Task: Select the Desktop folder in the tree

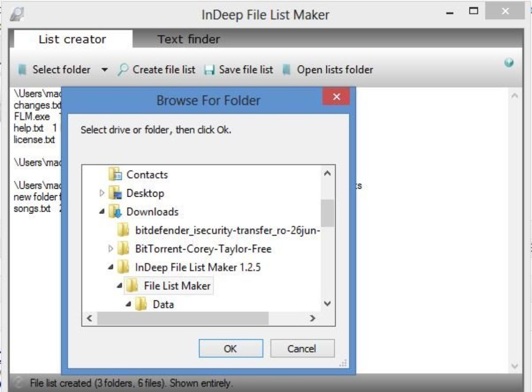Action: click(x=145, y=193)
